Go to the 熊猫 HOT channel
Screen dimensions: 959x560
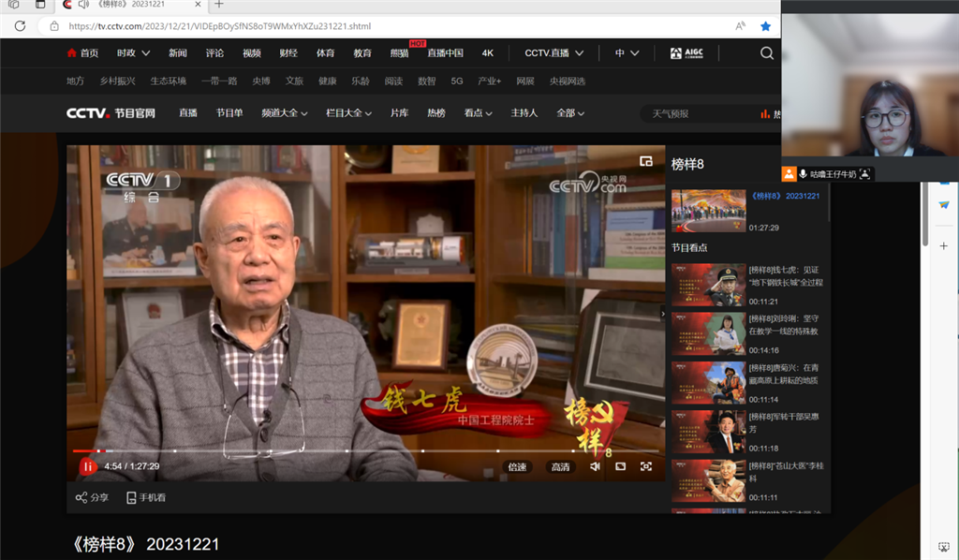click(399, 53)
